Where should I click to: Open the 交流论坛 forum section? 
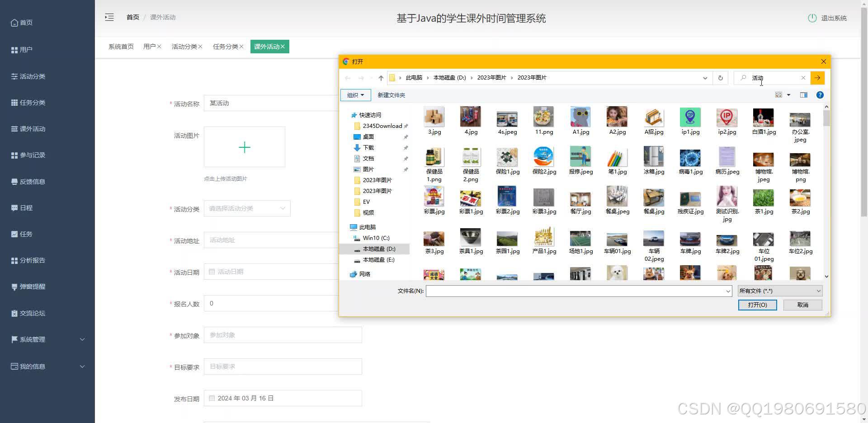[x=32, y=313]
